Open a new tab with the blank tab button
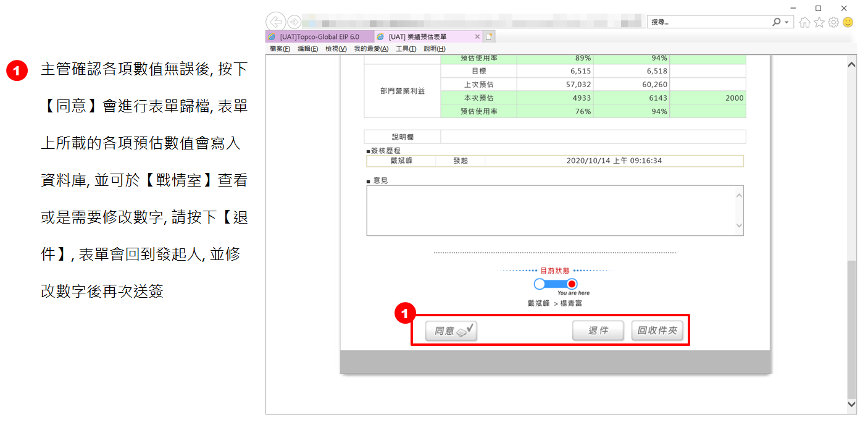Viewport: 868px width, 425px height. (x=489, y=37)
